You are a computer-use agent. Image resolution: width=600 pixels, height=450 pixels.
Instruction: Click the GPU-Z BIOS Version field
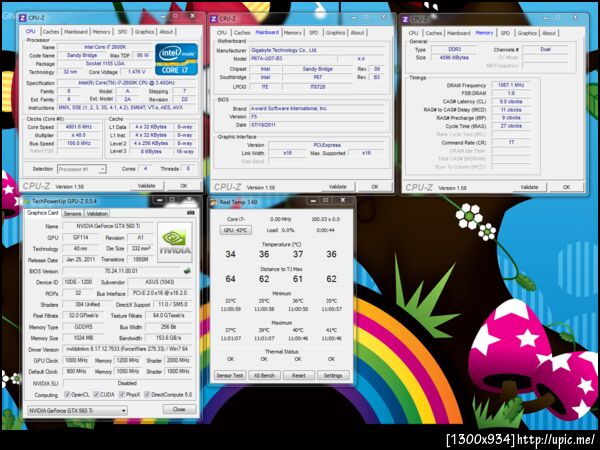(x=121, y=271)
